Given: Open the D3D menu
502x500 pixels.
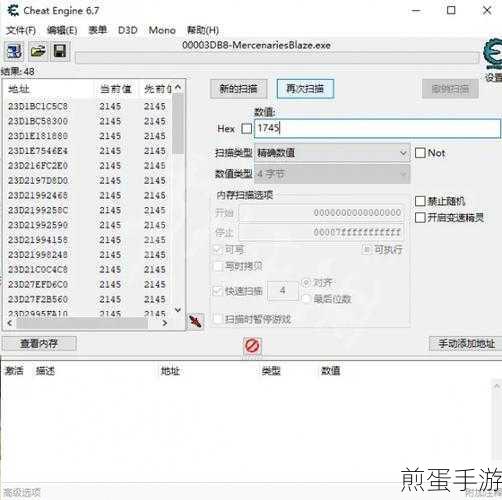Looking at the screenshot, I should click(128, 30).
